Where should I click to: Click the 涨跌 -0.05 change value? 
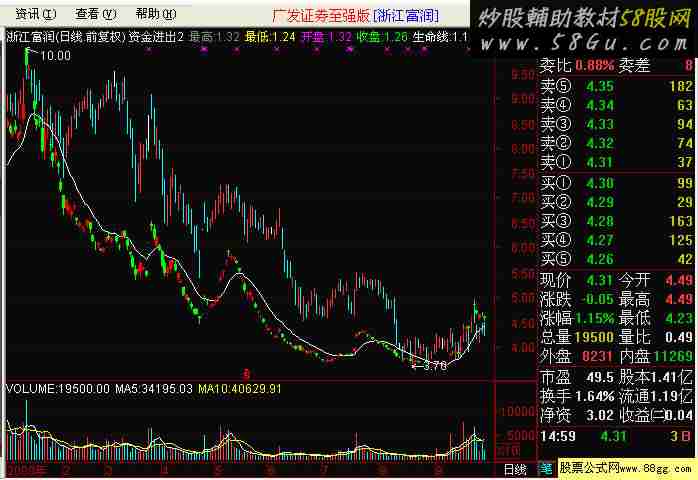[x=596, y=300]
